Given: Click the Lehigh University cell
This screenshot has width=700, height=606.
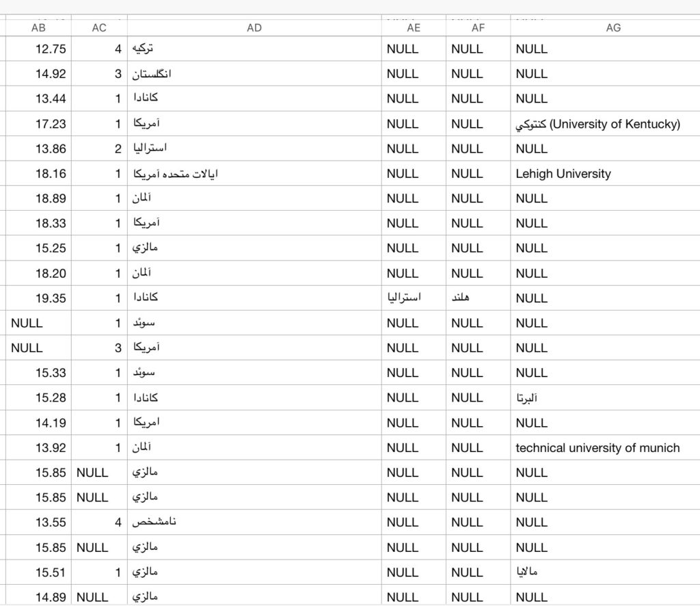Looking at the screenshot, I should click(563, 174).
